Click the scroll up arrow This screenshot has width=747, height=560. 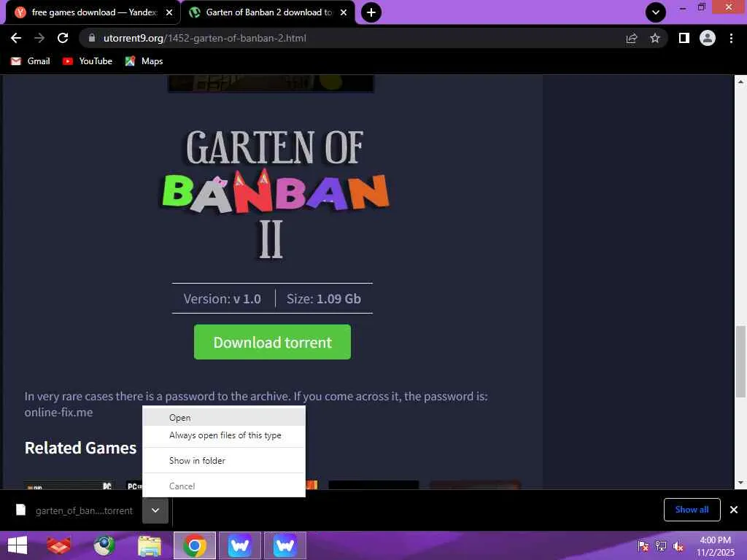(740, 82)
